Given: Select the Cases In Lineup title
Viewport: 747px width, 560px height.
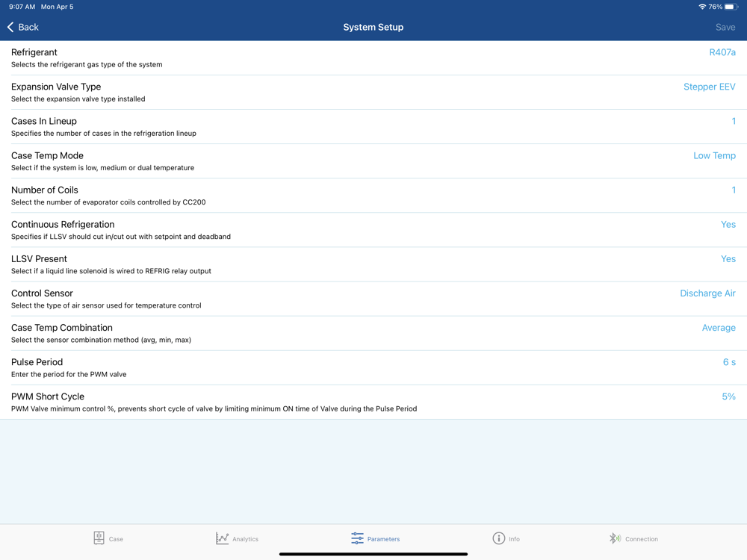Looking at the screenshot, I should coord(44,121).
